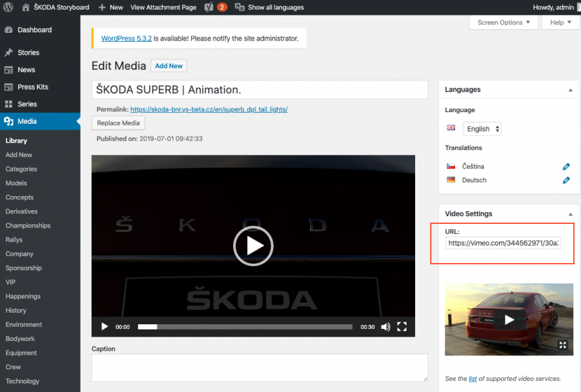
Task: Open the Crew submenu item
Action: click(x=13, y=367)
